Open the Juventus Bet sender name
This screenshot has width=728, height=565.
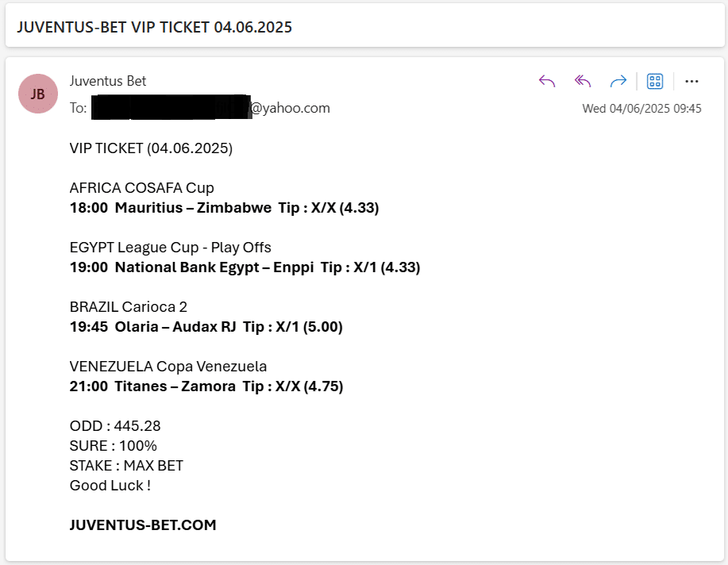coord(108,81)
